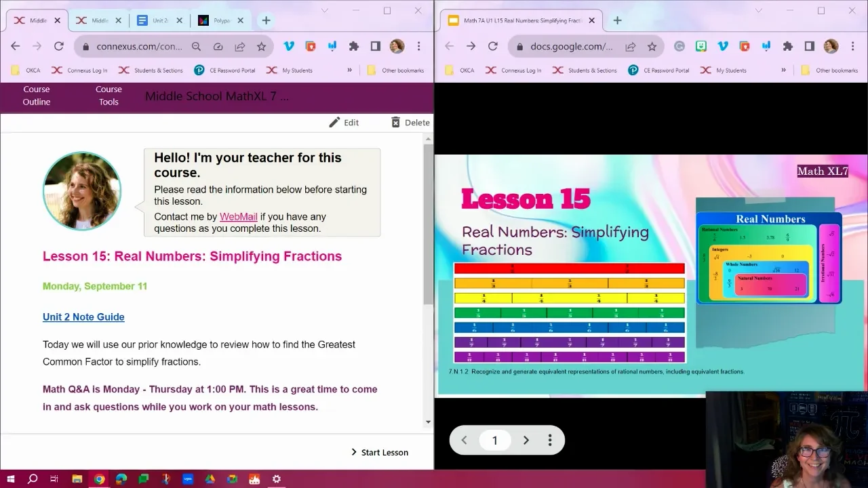Toggle the side panel in left browser
This screenshot has height=488, width=868.
[375, 46]
